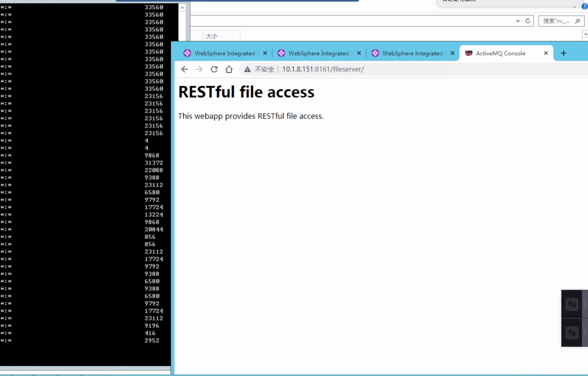
Task: Open a new browser tab
Action: point(563,53)
